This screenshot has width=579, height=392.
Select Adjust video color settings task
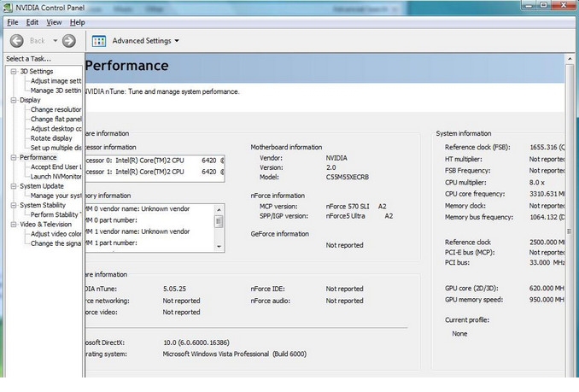(x=56, y=234)
